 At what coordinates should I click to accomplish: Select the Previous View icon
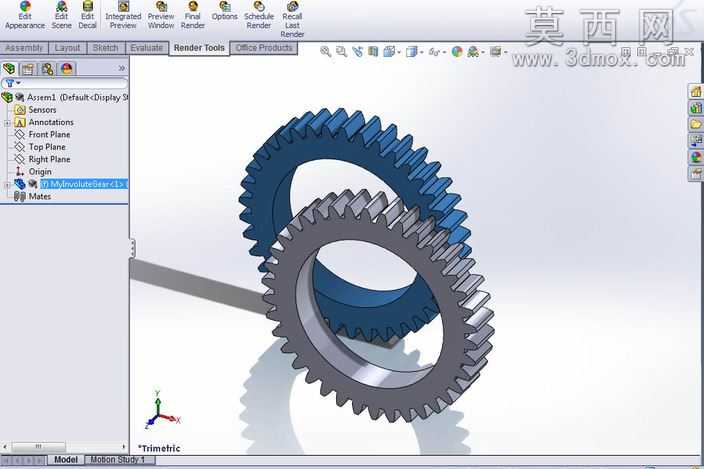click(357, 52)
